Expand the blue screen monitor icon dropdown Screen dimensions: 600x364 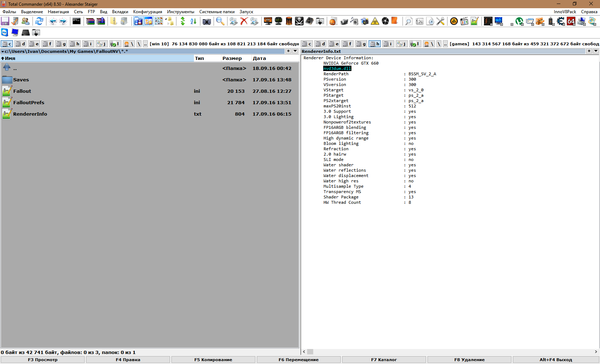501,24
